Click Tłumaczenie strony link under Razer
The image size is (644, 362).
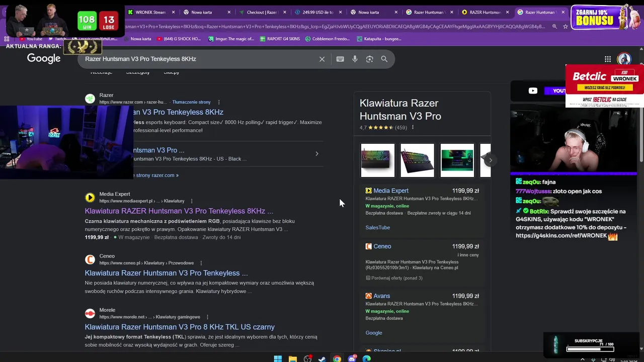coord(191,102)
